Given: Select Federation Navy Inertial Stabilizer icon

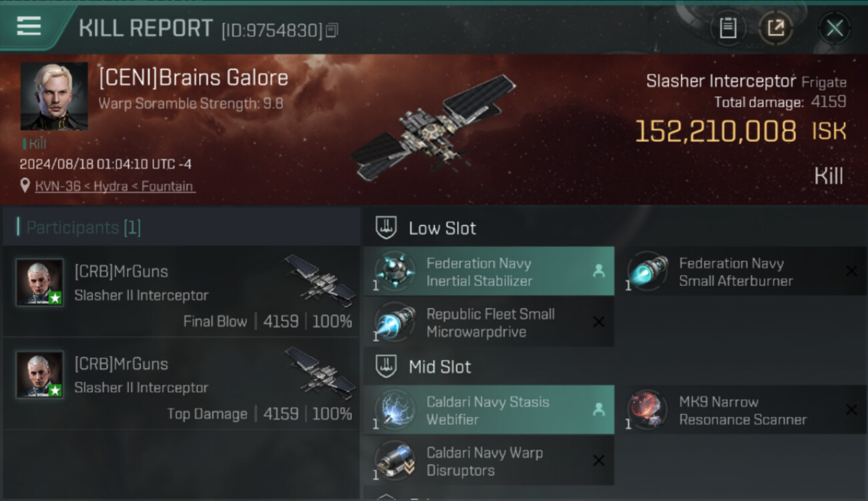Looking at the screenshot, I should (395, 271).
